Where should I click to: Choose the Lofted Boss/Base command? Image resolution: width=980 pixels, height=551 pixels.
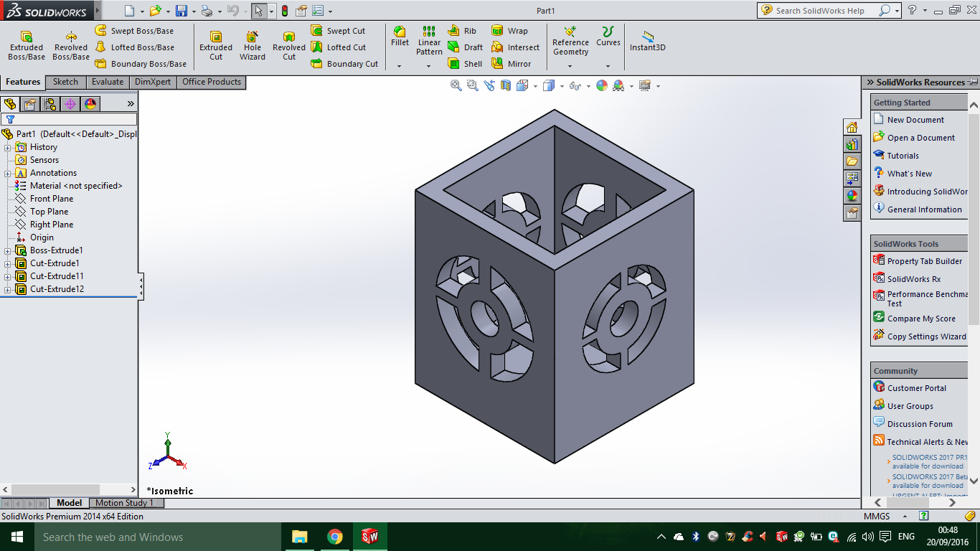click(x=134, y=47)
